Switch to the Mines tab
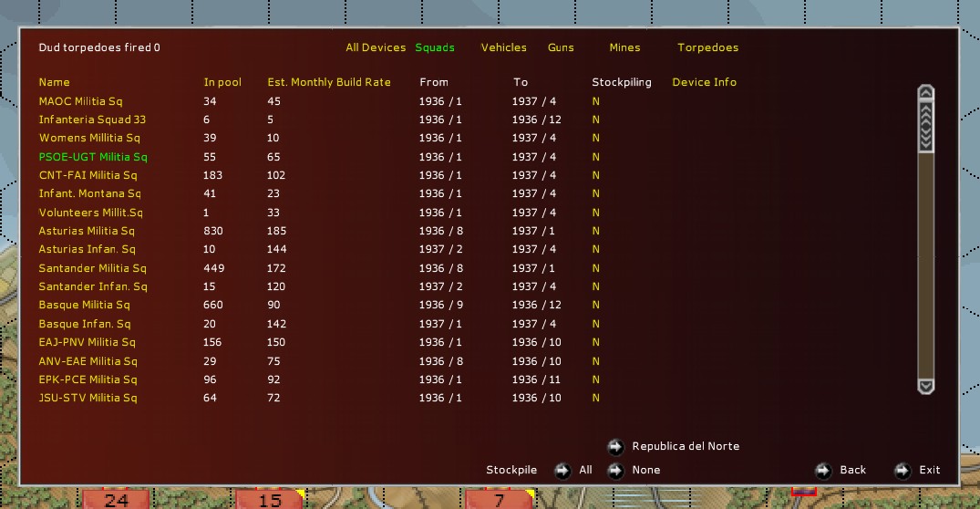980x509 pixels. [x=625, y=47]
